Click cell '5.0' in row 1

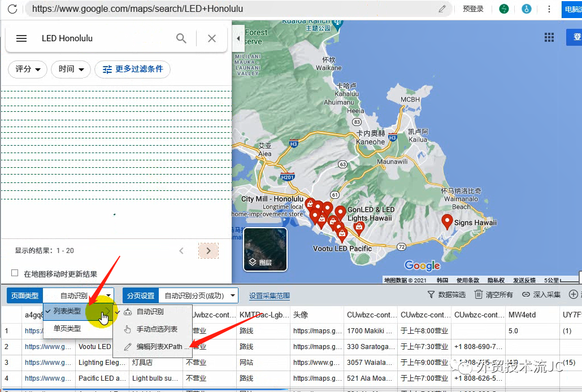tap(532, 331)
